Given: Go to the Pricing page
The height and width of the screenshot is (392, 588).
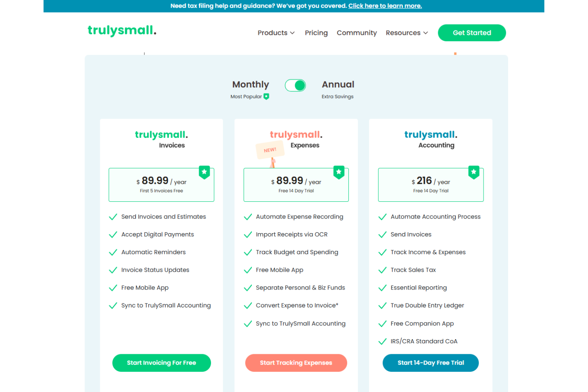Looking at the screenshot, I should click(316, 33).
